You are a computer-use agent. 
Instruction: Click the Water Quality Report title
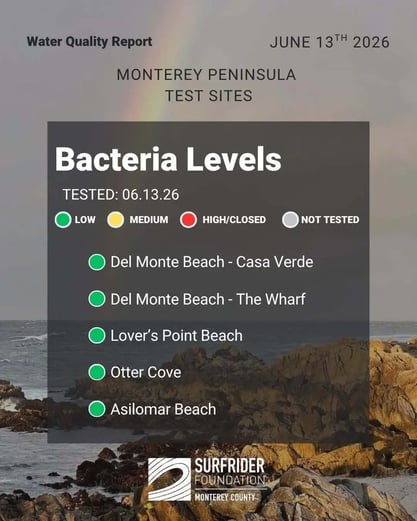[89, 42]
